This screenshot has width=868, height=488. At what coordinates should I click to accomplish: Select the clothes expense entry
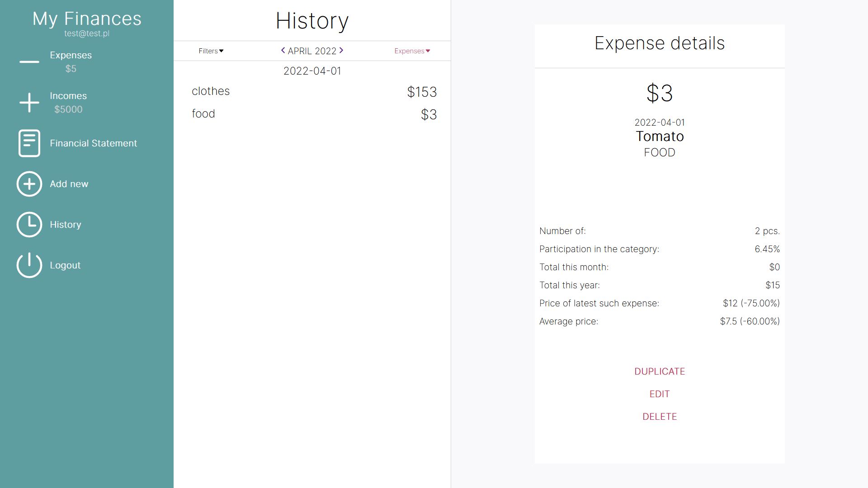coord(211,91)
